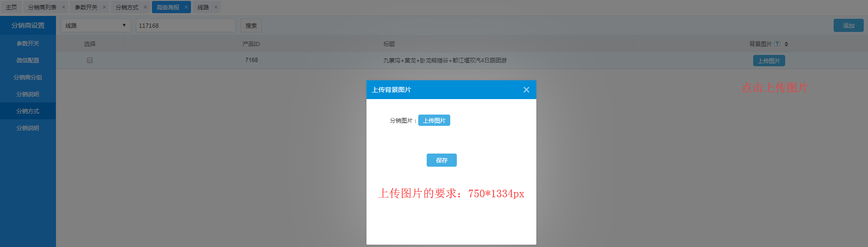The height and width of the screenshot is (247, 868).
Task: Open 微信配置 in the sidebar
Action: coord(28,60)
